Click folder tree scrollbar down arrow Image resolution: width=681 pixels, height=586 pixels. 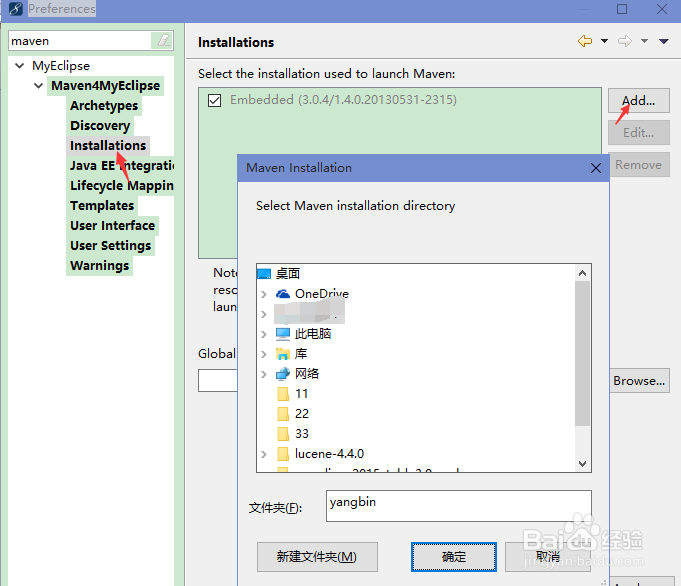[582, 464]
